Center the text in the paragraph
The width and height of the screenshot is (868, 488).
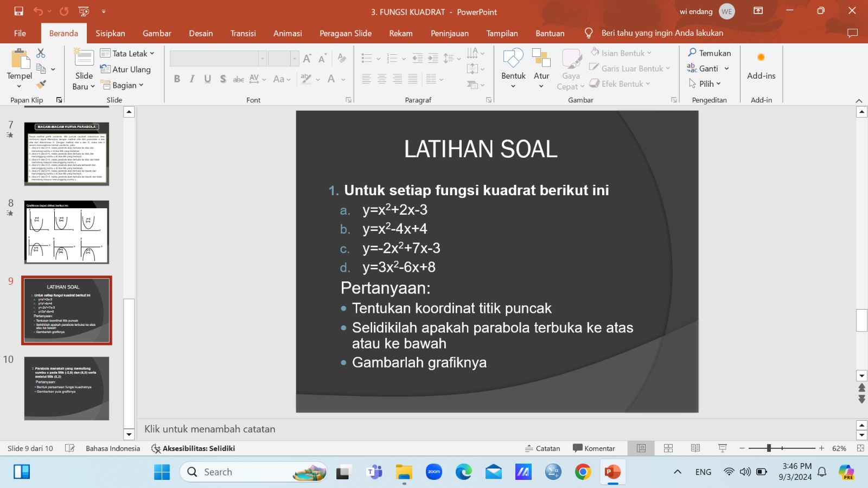tap(382, 79)
